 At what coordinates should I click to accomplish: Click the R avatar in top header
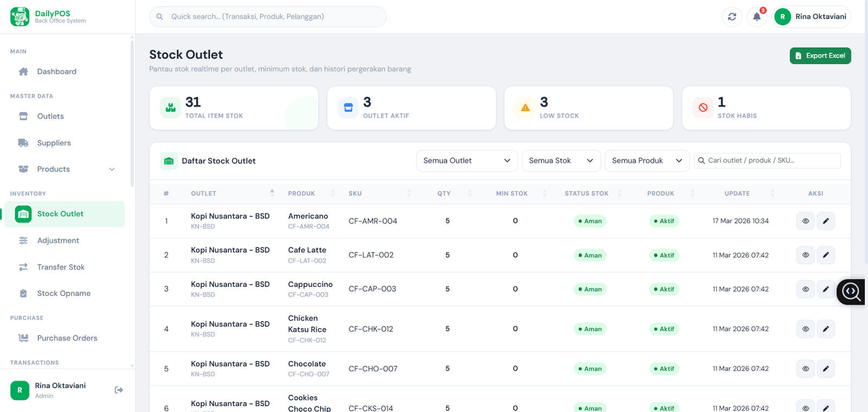point(782,17)
